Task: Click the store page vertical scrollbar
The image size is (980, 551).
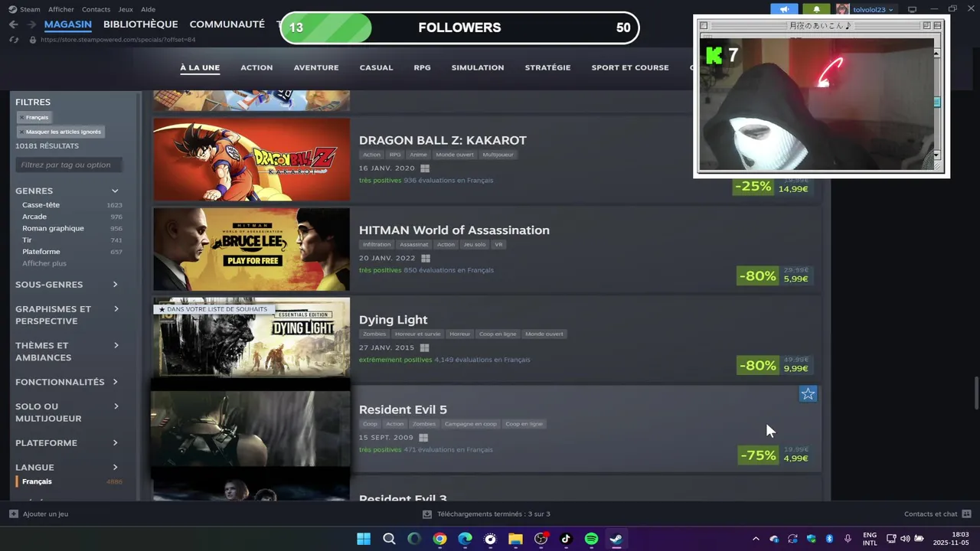Action: coord(975,394)
